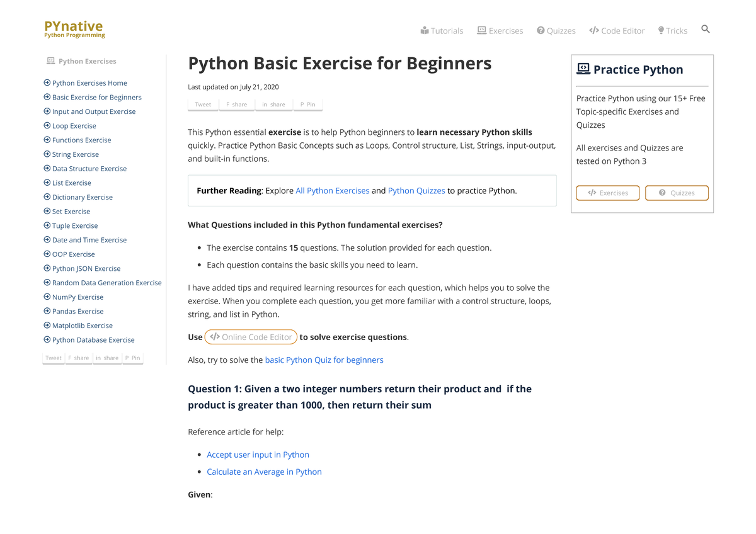Open the All Python Exercises link

pyautogui.click(x=332, y=190)
